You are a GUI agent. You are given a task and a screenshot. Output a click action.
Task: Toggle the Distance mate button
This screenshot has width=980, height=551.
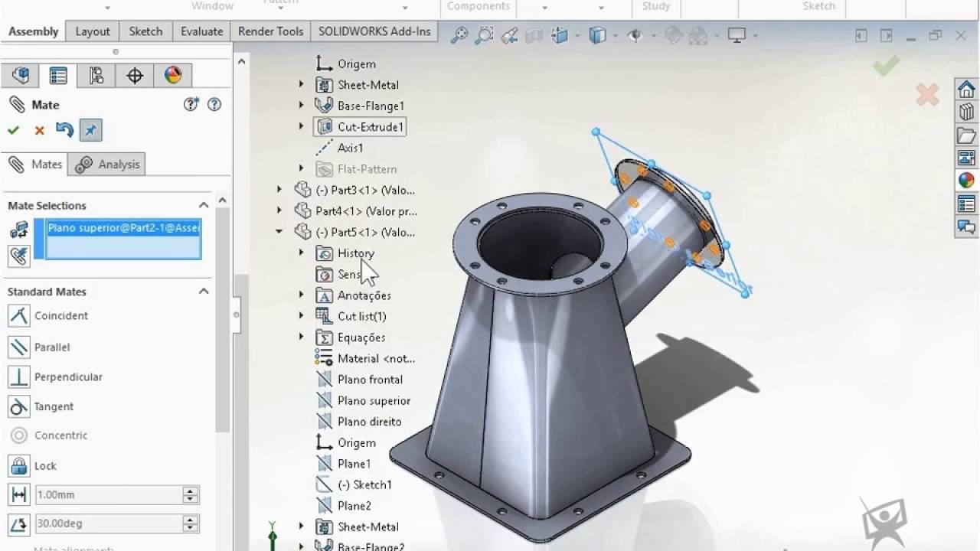pos(19,494)
